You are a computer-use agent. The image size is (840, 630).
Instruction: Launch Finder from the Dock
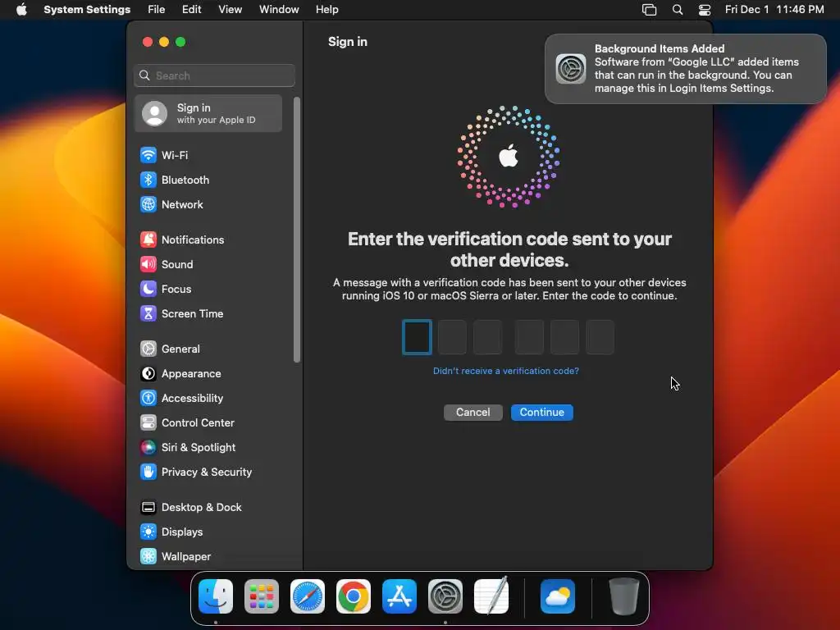coord(216,596)
